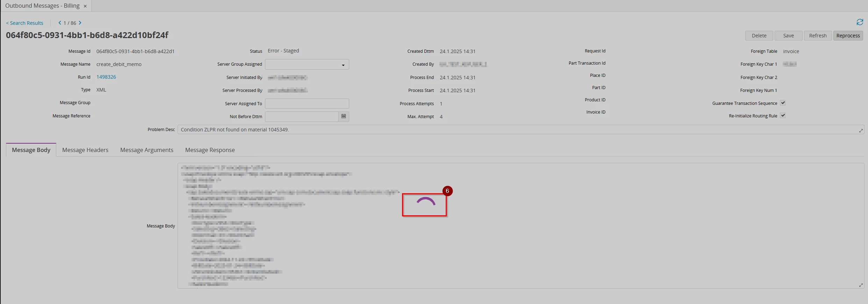Image resolution: width=868 pixels, height=304 pixels.
Task: Close the Outbound Messages - Billing tab
Action: tap(85, 6)
